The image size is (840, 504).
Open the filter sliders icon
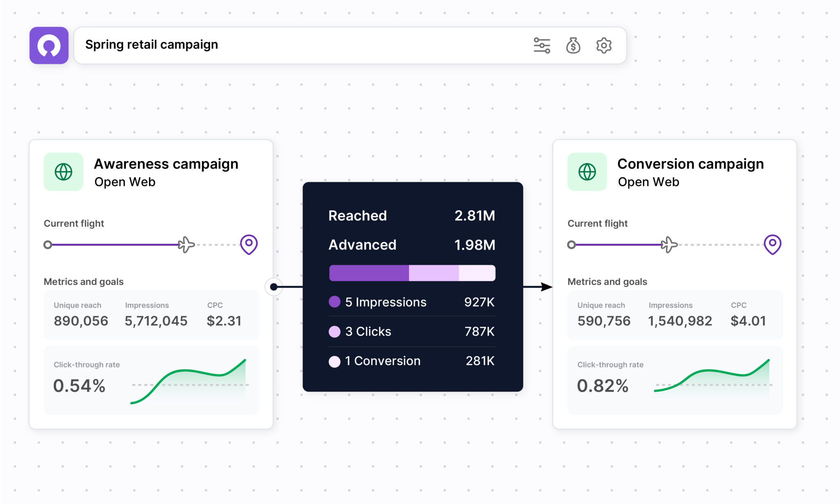pos(541,45)
